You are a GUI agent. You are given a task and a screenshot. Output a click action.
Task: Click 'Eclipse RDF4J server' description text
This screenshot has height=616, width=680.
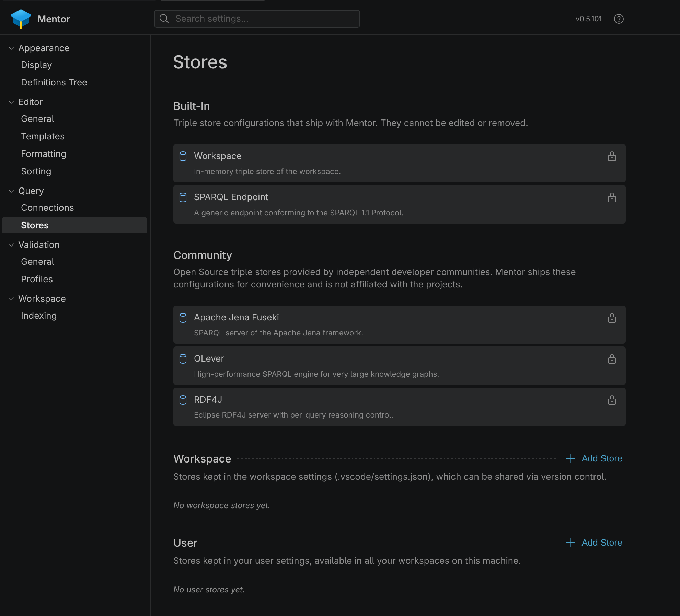pos(293,415)
